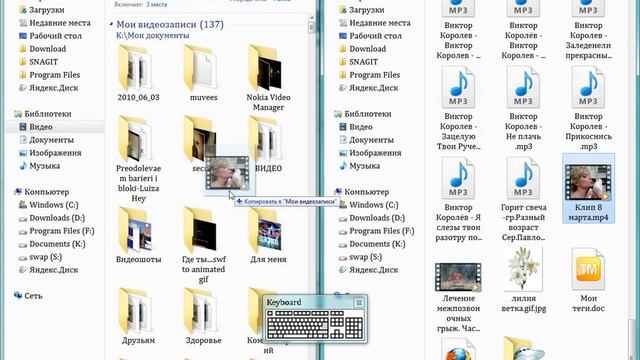640x360 pixels.
Task: Select the ВИДЕО folder
Action: [x=268, y=144]
